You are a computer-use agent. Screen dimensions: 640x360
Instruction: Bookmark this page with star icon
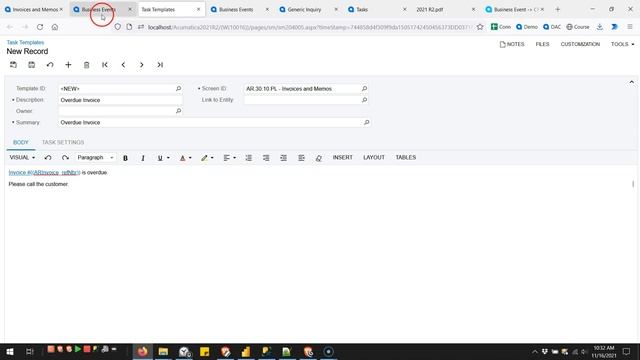point(480,27)
